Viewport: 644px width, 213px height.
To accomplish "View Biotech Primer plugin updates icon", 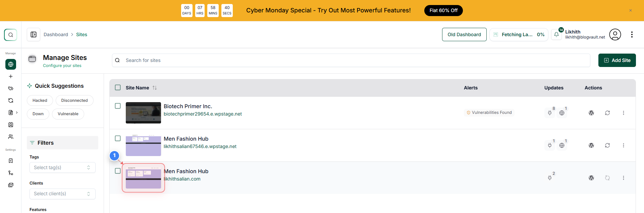I will pyautogui.click(x=550, y=113).
